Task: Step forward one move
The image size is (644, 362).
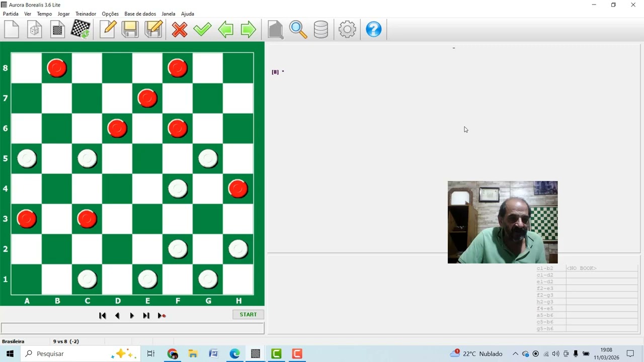Action: click(x=132, y=316)
